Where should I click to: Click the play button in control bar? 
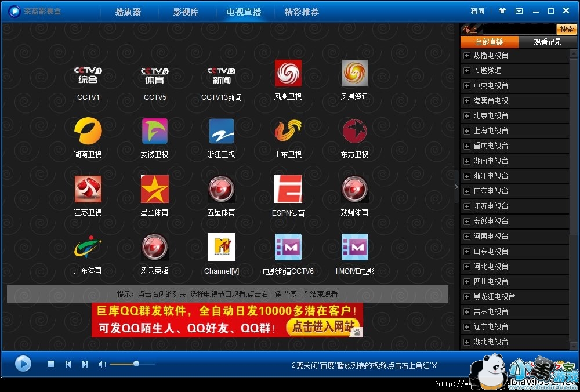pyautogui.click(x=23, y=364)
